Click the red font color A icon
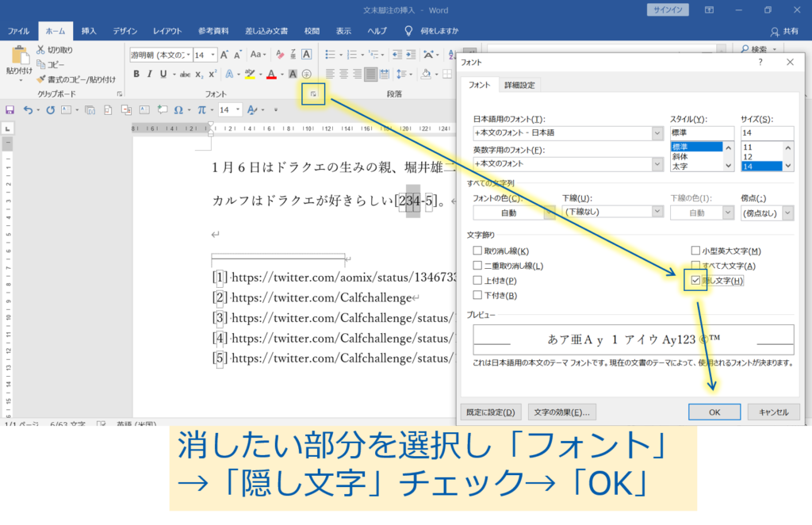 (271, 75)
